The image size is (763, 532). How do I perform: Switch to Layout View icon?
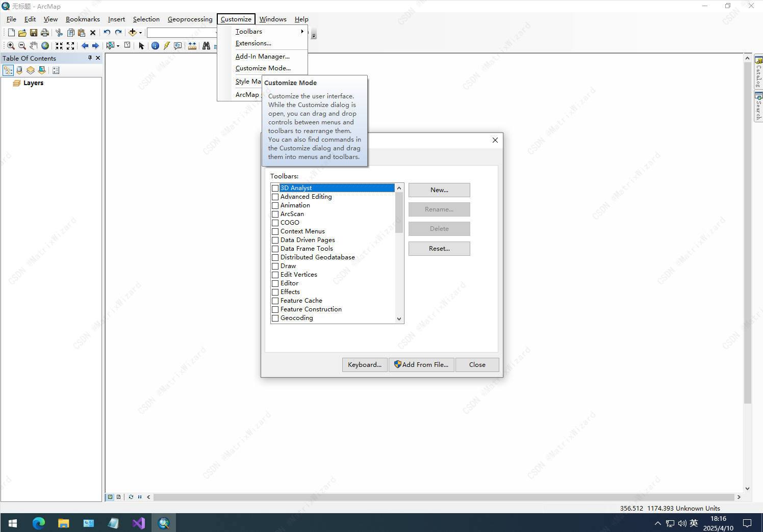tap(118, 497)
